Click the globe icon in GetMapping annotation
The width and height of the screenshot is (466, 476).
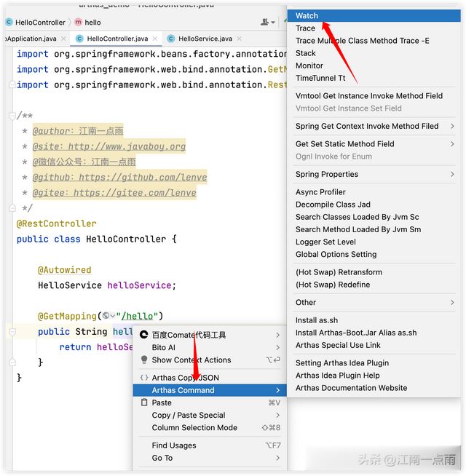click(106, 316)
